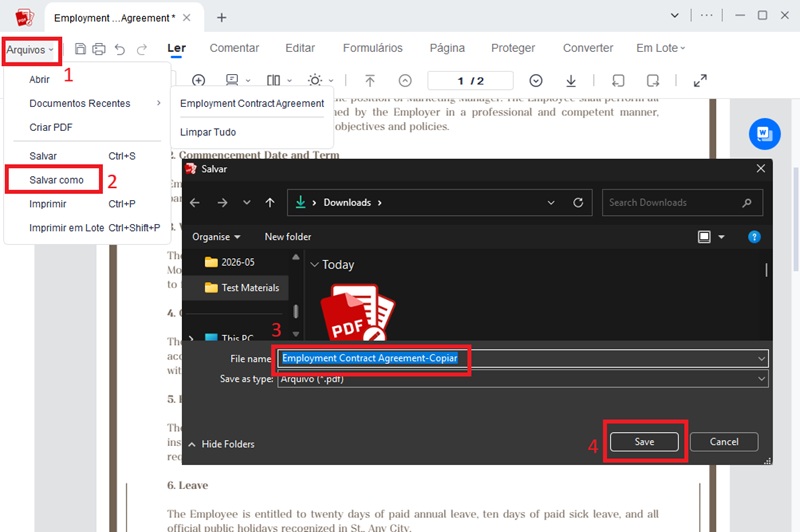The height and width of the screenshot is (532, 800).
Task: Select Salvar como menu entry
Action: [x=56, y=180]
